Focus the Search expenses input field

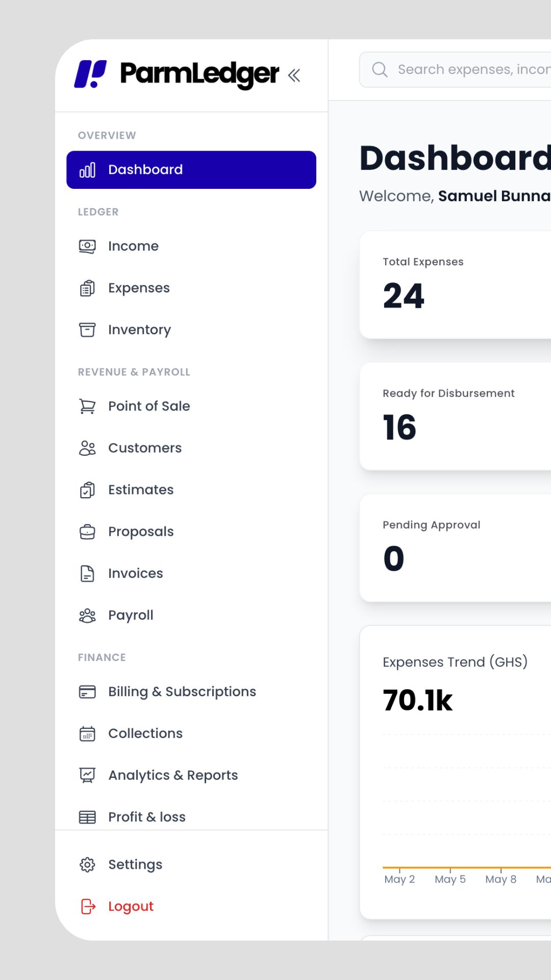click(455, 69)
